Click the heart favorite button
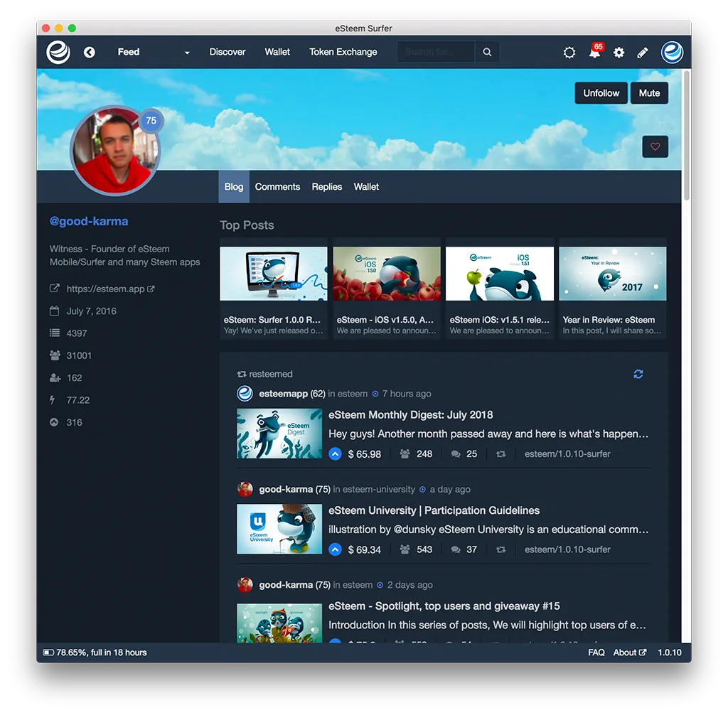 (x=655, y=146)
